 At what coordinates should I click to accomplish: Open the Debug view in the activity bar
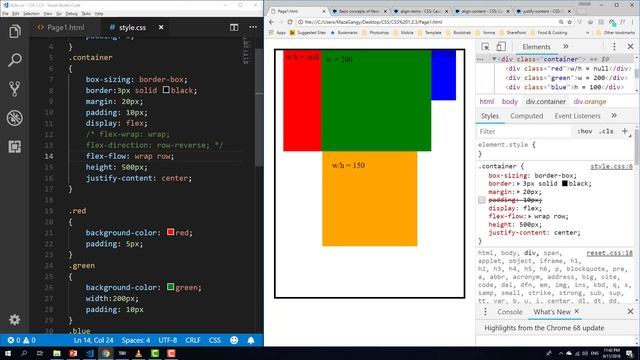coord(15,118)
